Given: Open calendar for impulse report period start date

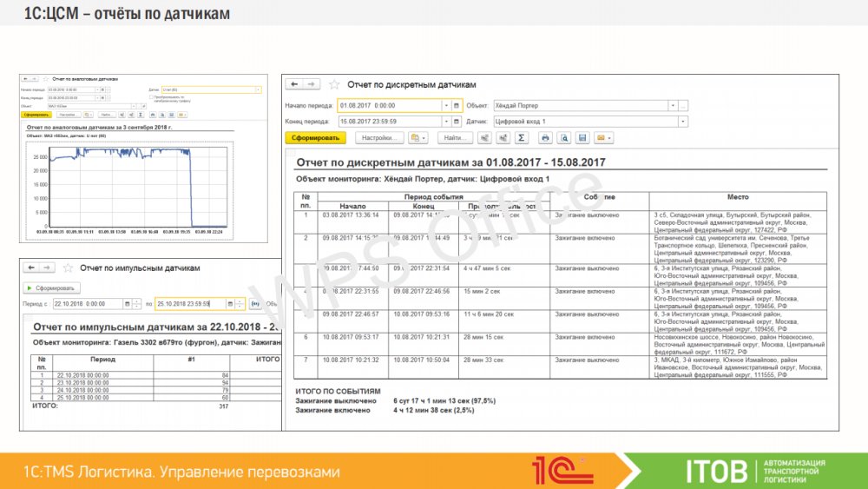Looking at the screenshot, I should (x=126, y=304).
